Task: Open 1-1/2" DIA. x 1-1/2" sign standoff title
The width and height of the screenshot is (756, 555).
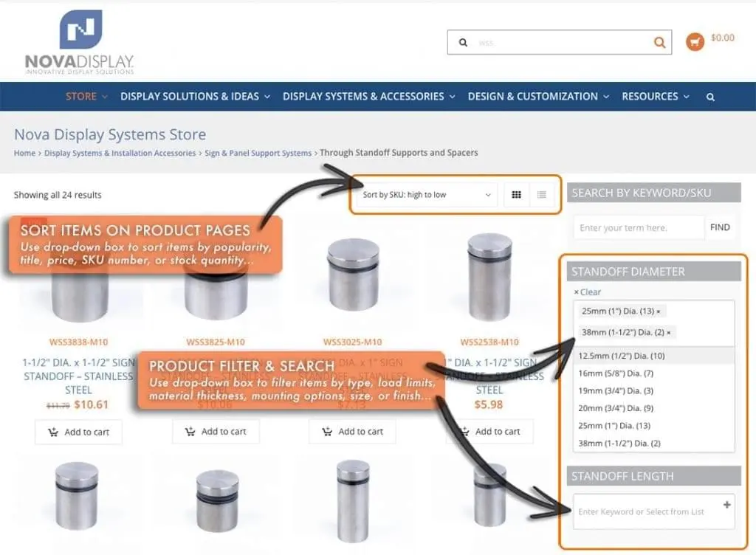Action: click(78, 376)
